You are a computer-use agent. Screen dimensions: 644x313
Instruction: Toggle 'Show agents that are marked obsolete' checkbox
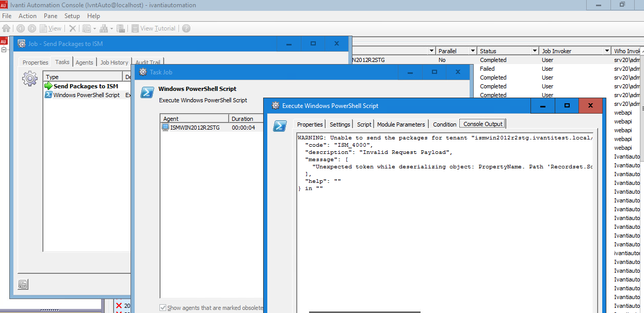click(163, 307)
